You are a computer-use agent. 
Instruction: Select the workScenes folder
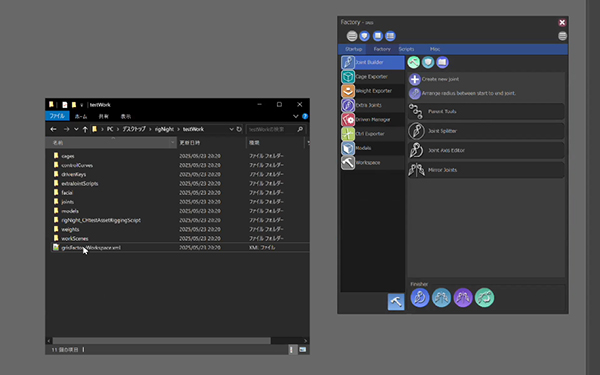coord(75,239)
